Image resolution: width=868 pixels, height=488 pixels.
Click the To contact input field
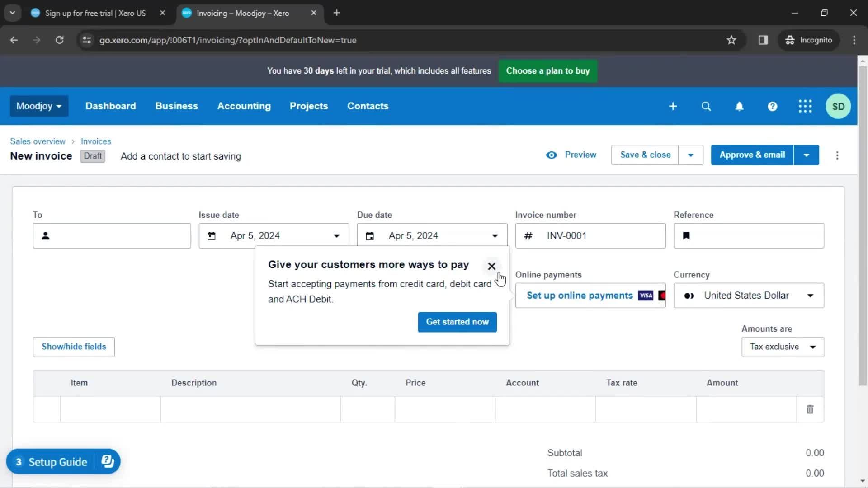pyautogui.click(x=112, y=236)
